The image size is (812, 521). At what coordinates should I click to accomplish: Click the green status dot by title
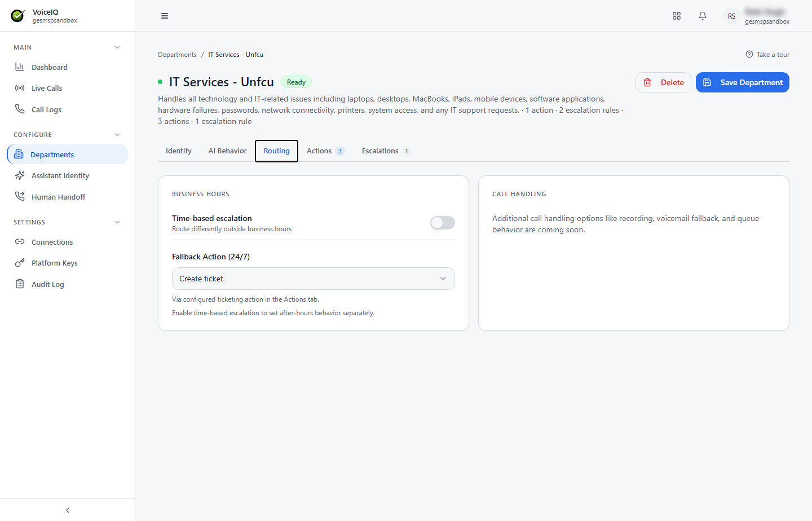[160, 82]
